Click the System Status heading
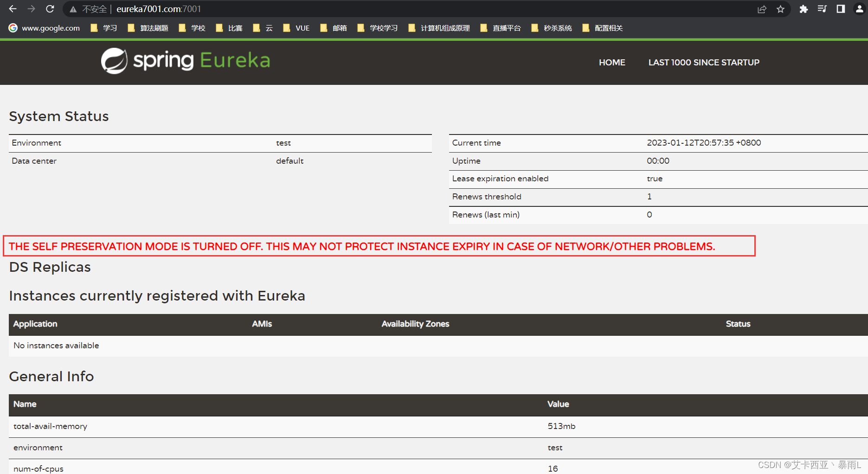Screen dimensions: 868x474 pyautogui.click(x=59, y=116)
